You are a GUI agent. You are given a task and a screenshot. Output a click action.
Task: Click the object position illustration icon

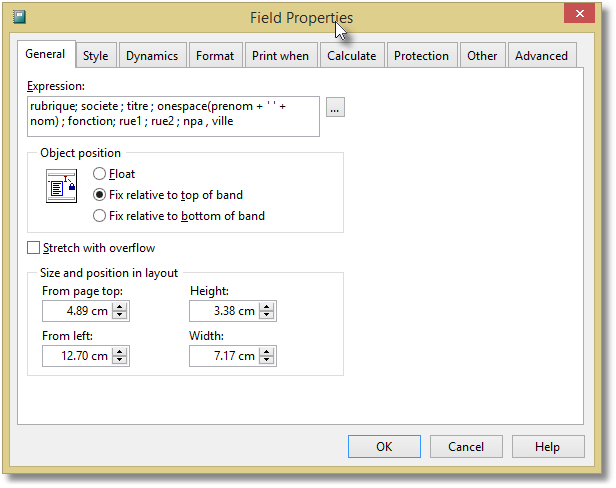tap(62, 187)
